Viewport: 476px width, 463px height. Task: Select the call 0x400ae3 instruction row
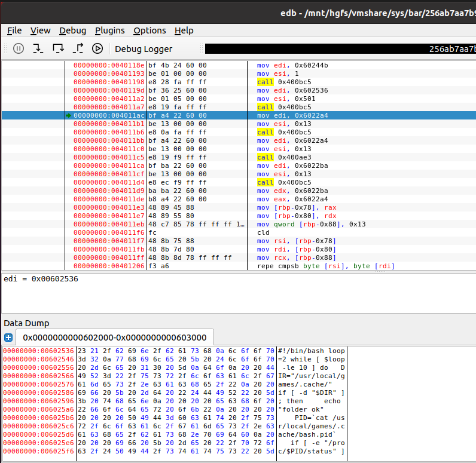(x=283, y=157)
